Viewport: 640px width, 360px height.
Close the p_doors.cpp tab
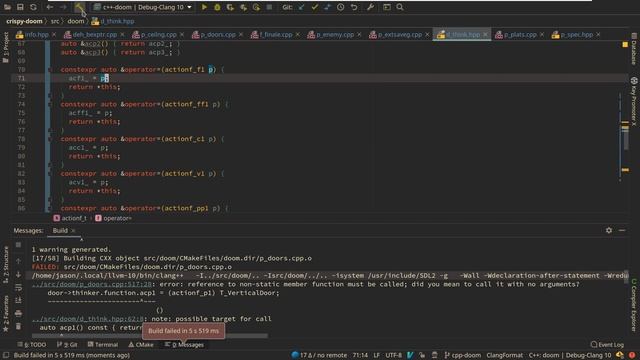point(241,35)
